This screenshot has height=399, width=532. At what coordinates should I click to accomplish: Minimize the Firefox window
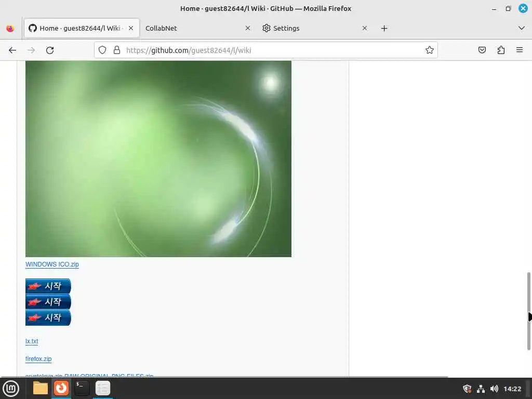(494, 9)
